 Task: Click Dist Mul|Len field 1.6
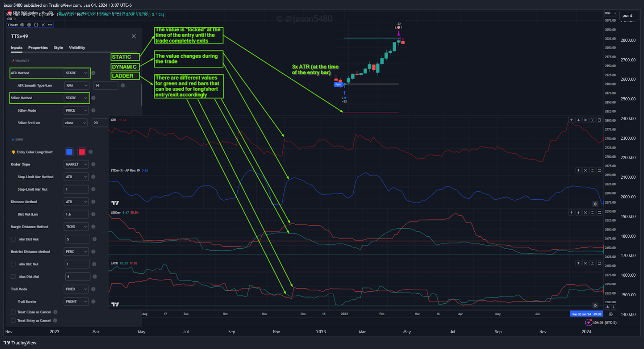pos(76,214)
